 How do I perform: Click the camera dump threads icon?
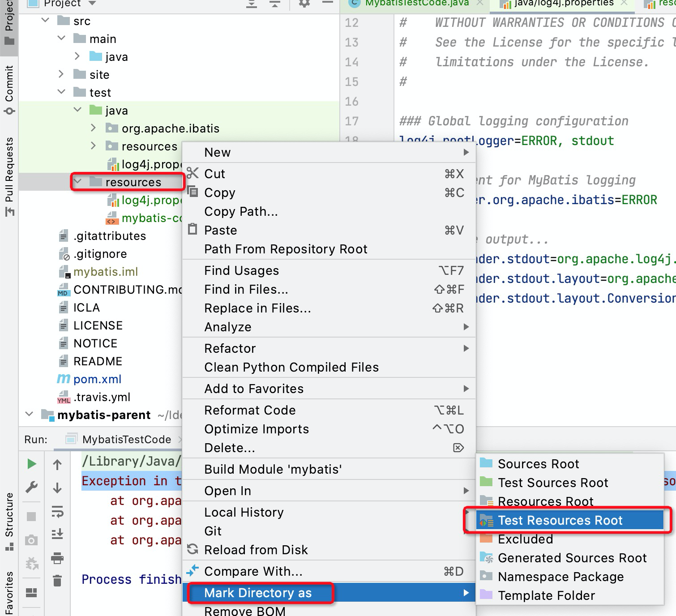[x=31, y=540]
